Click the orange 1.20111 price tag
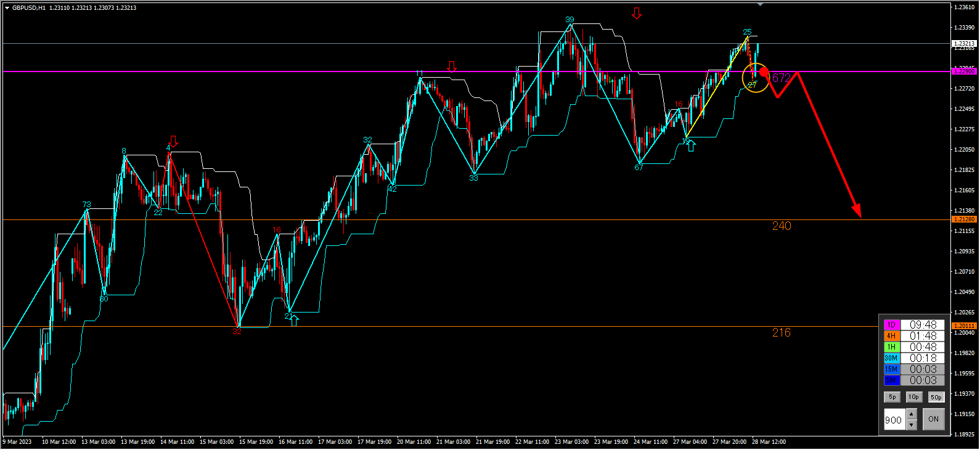 [965, 325]
